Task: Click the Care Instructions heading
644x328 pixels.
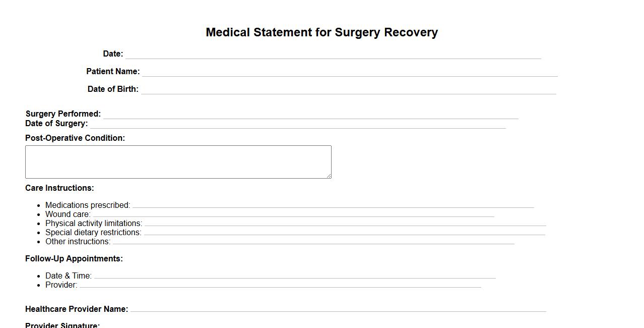Action: pos(59,188)
